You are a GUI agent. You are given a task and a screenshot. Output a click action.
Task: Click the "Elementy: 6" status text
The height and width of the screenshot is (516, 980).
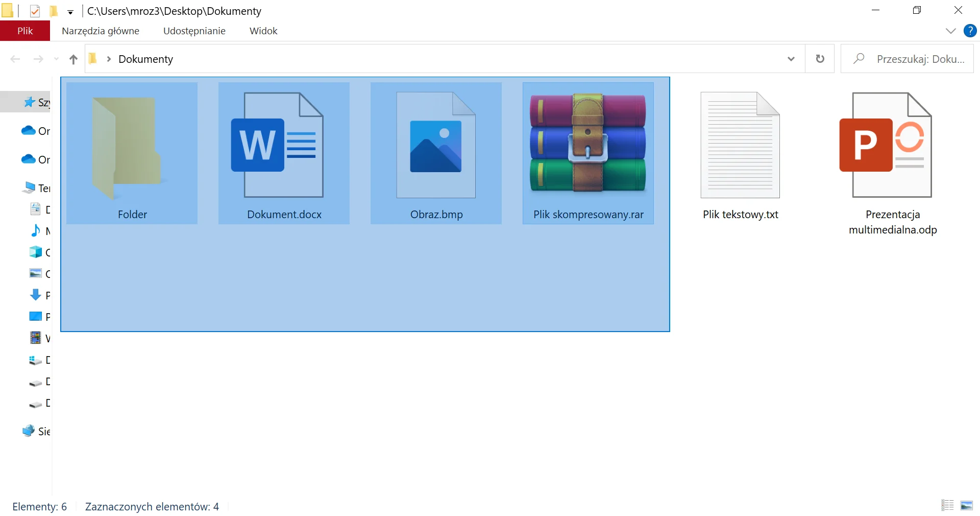coord(40,506)
